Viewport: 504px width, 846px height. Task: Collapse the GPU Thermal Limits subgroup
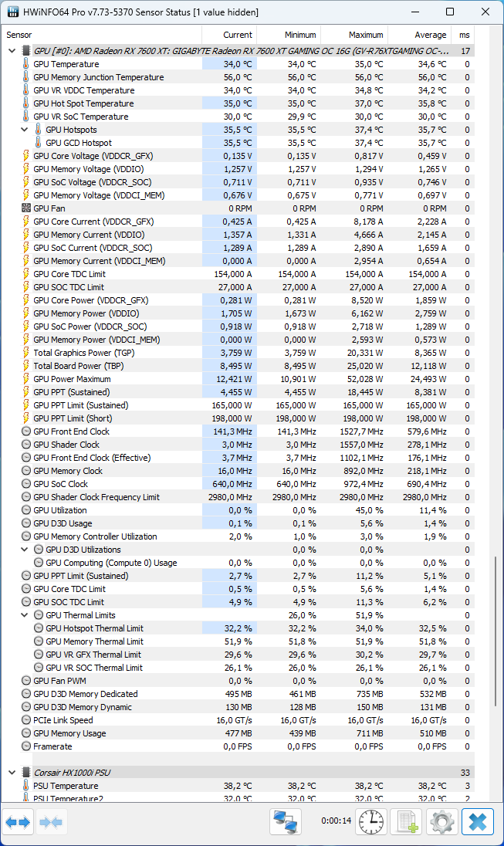coord(24,615)
